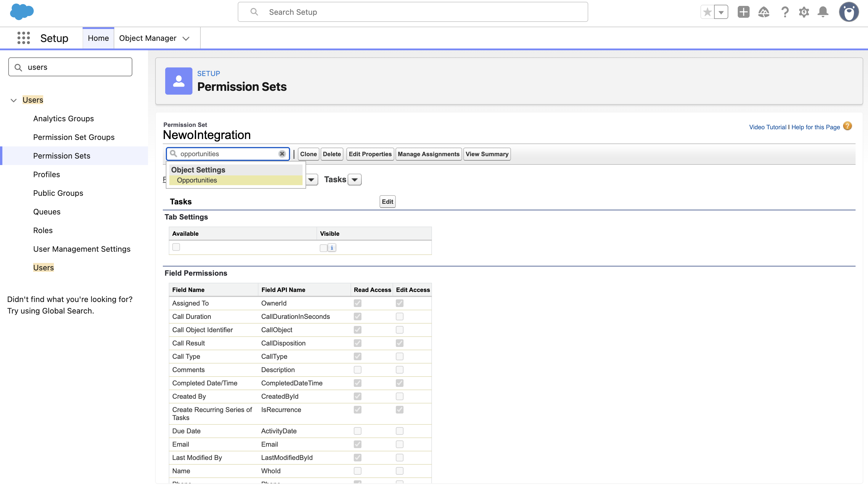
Task: Open the Help question mark icon
Action: pyautogui.click(x=785, y=12)
